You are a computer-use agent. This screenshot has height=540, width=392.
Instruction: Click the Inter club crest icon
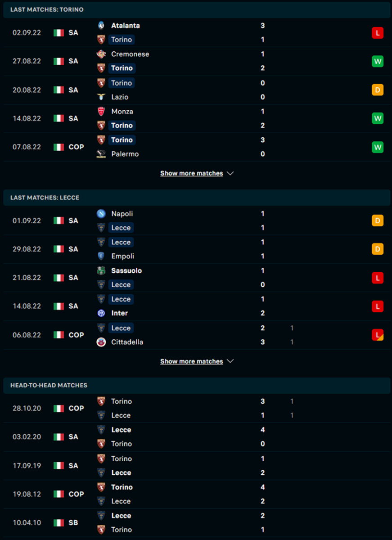[x=101, y=313]
